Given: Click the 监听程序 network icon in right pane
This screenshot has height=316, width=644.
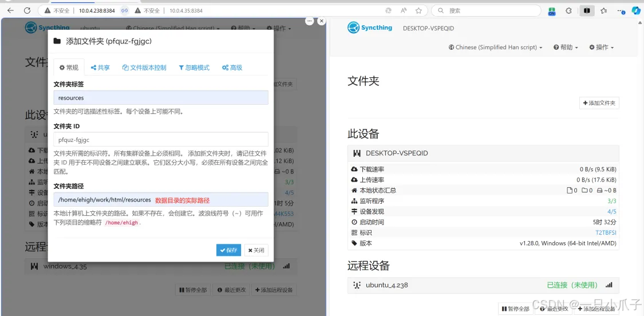Looking at the screenshot, I should tap(354, 202).
